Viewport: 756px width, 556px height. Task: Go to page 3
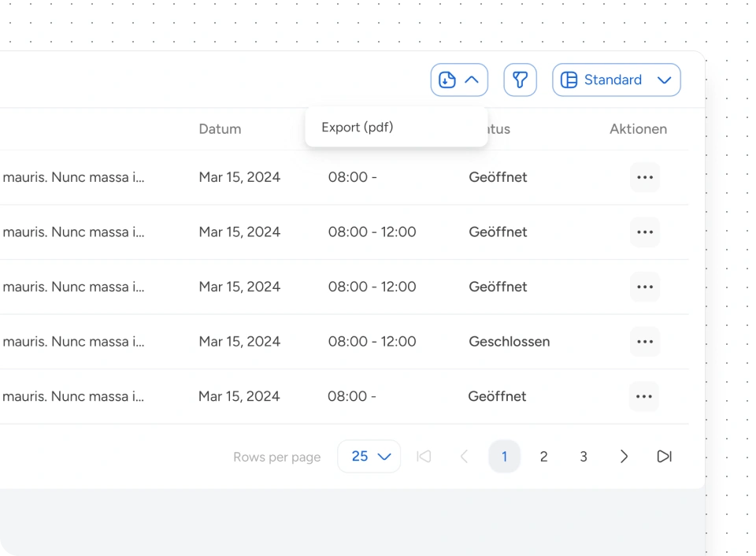click(584, 457)
